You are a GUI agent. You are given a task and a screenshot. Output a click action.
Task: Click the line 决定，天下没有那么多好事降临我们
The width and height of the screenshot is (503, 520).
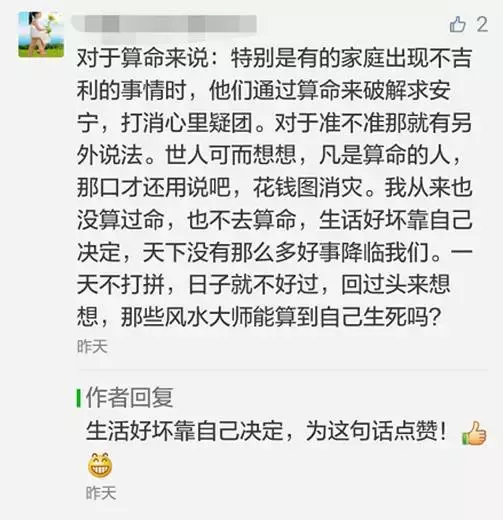274,252
